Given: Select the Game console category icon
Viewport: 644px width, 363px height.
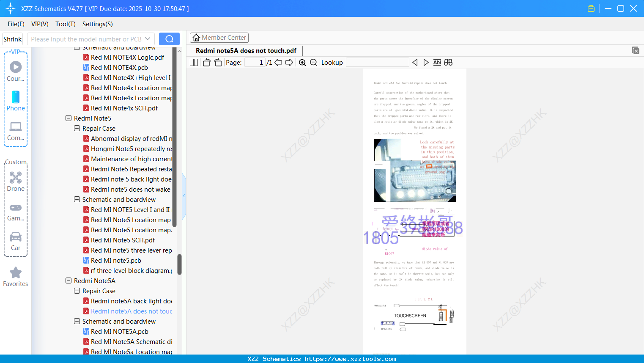Looking at the screenshot, I should 16,208.
